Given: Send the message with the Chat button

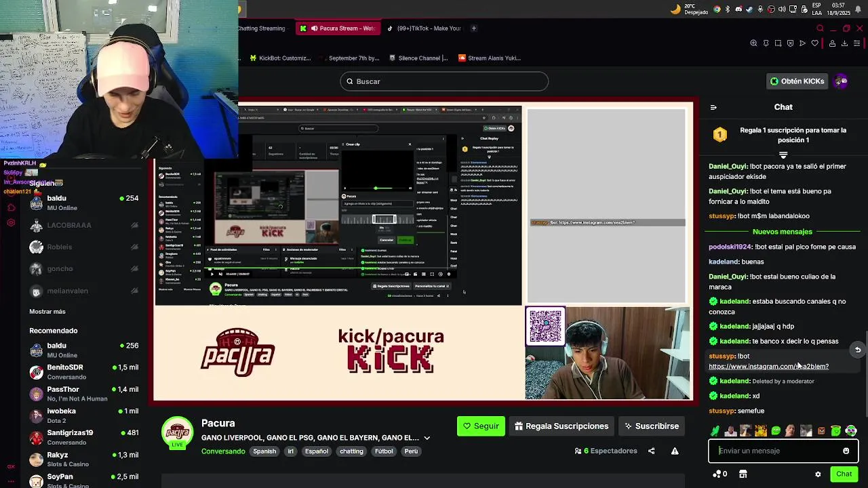Looking at the screenshot, I should pyautogui.click(x=844, y=474).
